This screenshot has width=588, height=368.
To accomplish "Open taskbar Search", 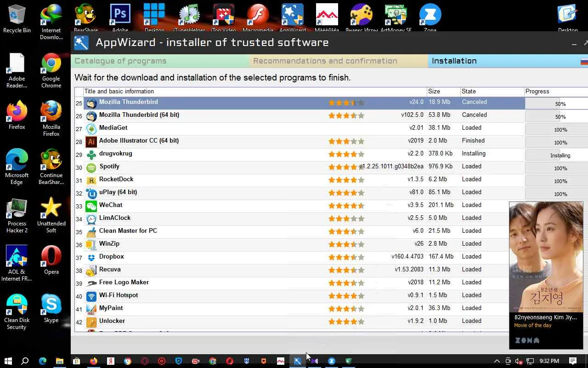I will (25, 361).
